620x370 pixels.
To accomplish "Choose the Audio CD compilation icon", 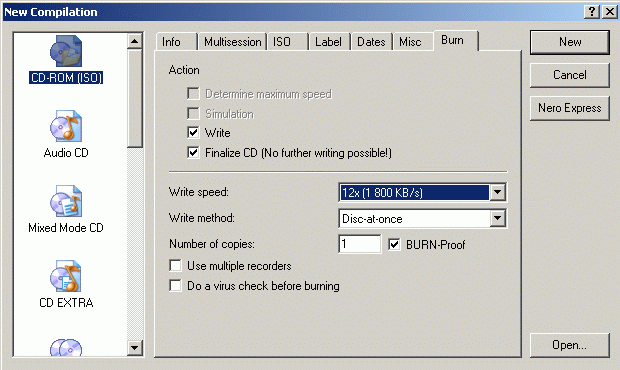I will click(x=66, y=126).
